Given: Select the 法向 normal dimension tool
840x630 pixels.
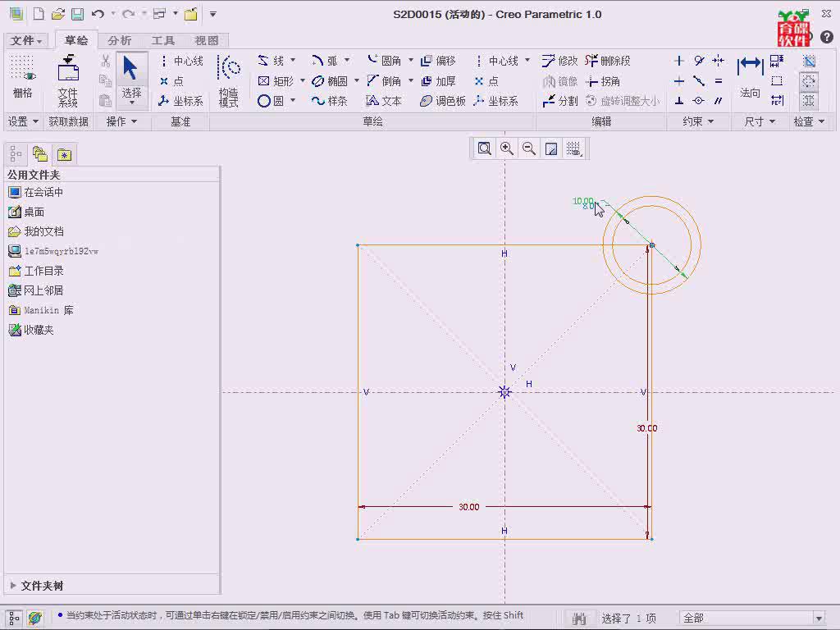Looking at the screenshot, I should pyautogui.click(x=750, y=76).
